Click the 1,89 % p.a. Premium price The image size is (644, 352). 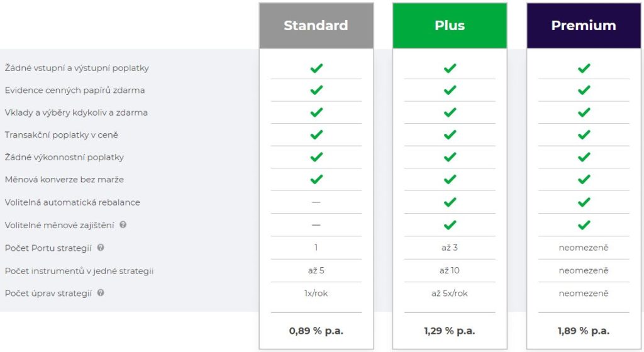tap(584, 331)
